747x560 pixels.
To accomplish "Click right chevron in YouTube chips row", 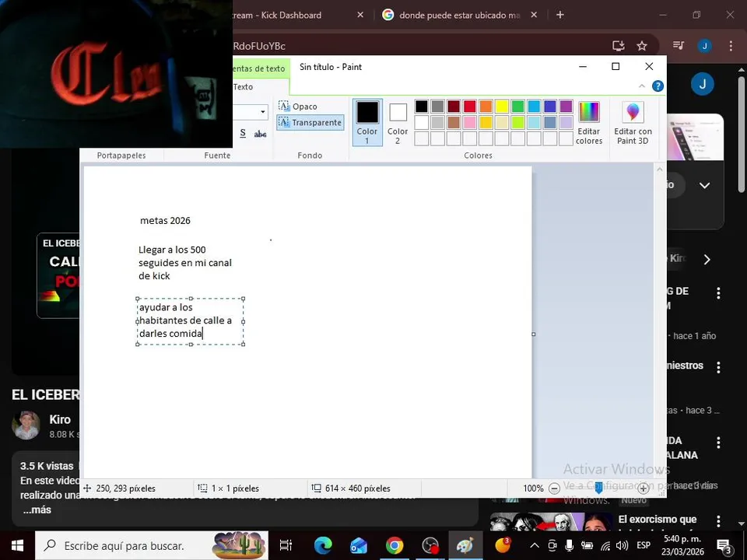I will tap(707, 259).
